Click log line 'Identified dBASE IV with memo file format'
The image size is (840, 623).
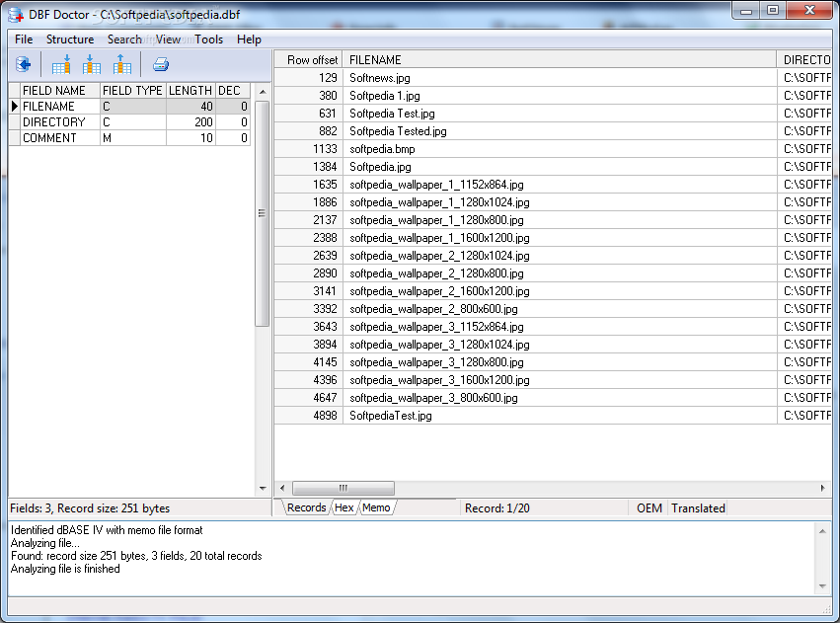point(107,530)
